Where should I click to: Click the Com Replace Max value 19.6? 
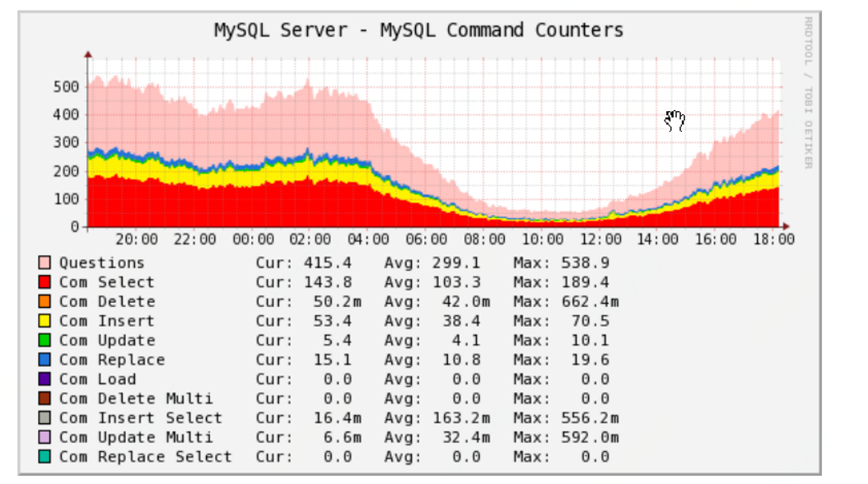(x=590, y=360)
